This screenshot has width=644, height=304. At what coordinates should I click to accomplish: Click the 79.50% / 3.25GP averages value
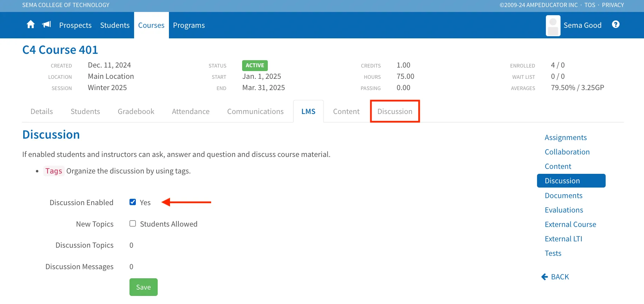click(x=577, y=88)
